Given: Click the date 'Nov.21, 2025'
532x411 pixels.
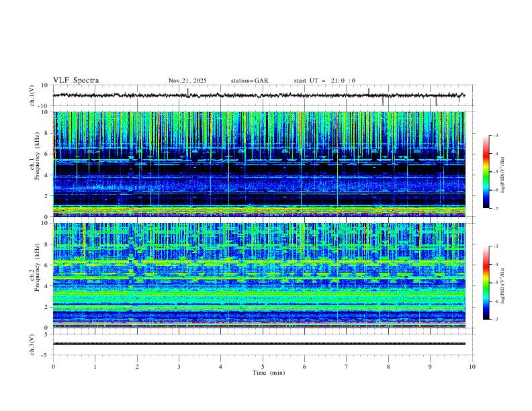Looking at the screenshot, I should (187, 81).
